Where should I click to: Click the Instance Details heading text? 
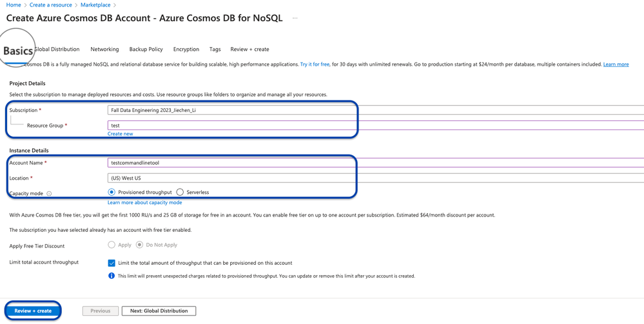pos(29,151)
